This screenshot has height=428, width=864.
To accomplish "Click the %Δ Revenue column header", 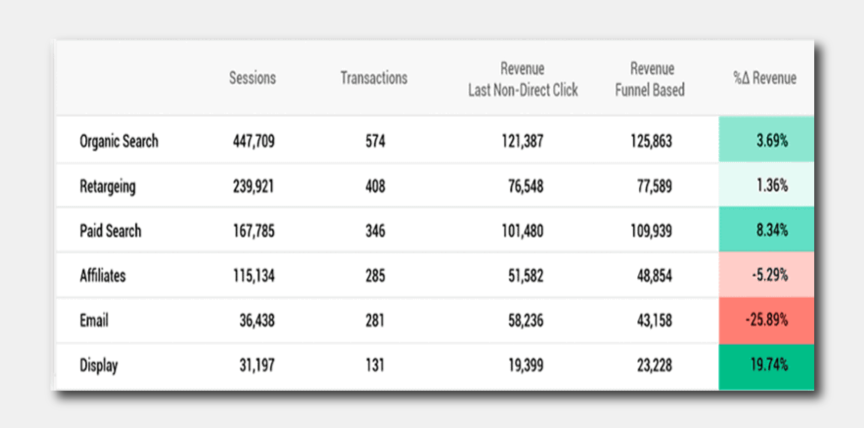I will pos(765,78).
